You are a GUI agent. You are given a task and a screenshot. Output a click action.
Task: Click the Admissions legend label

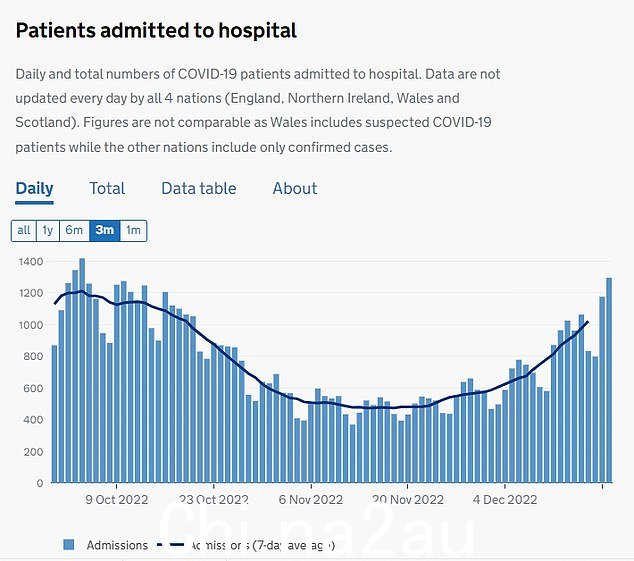coord(117,545)
